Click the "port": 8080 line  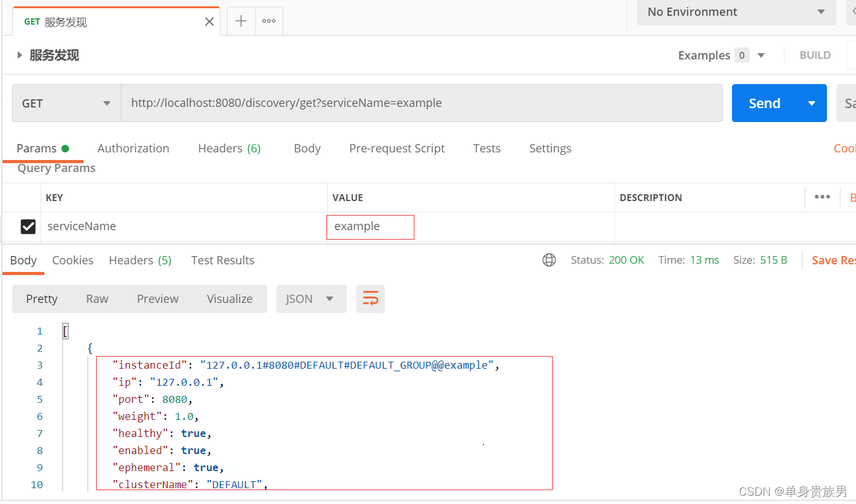[152, 399]
